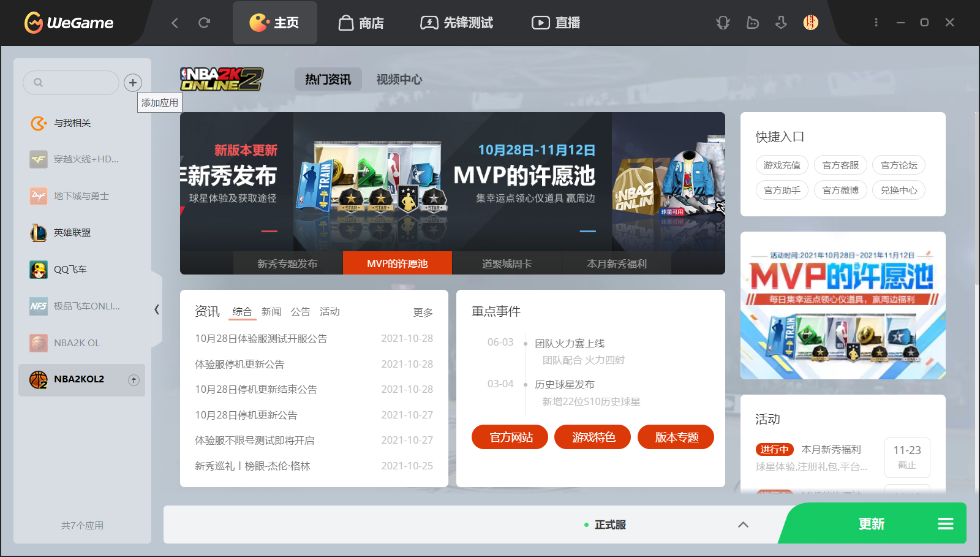Open 官方助手 quick link
980x557 pixels.
782,191
